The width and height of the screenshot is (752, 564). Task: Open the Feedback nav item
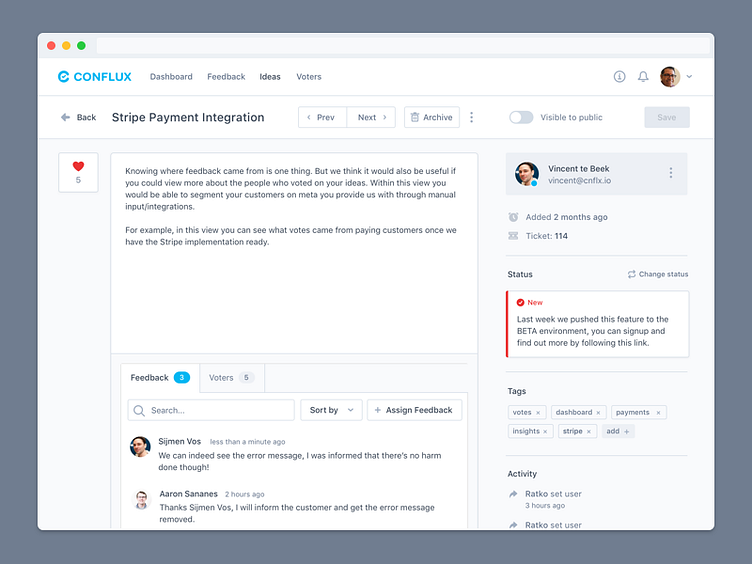pos(226,77)
